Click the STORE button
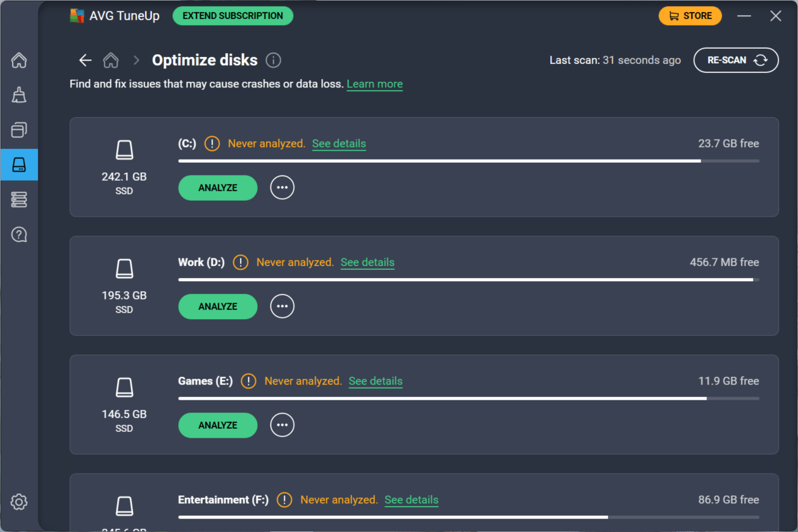The image size is (798, 532). tap(690, 16)
